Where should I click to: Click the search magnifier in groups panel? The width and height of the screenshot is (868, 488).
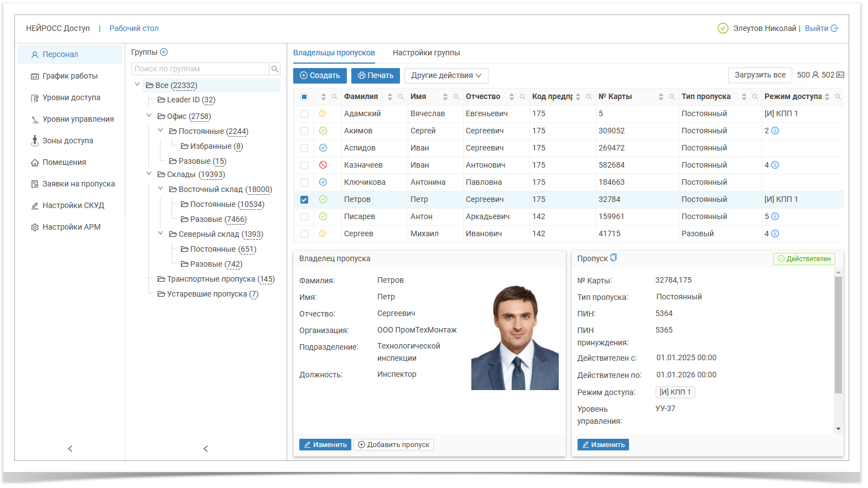point(274,69)
